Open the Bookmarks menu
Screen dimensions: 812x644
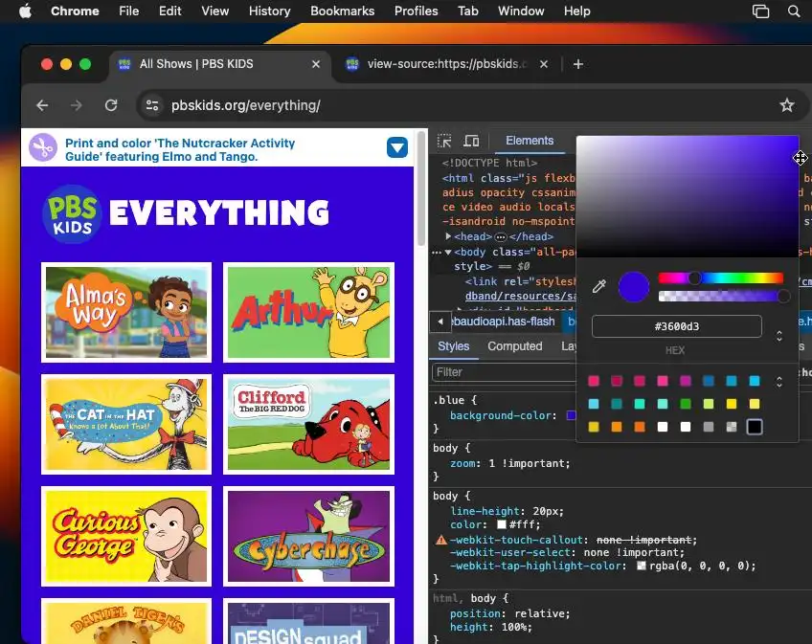(x=342, y=11)
